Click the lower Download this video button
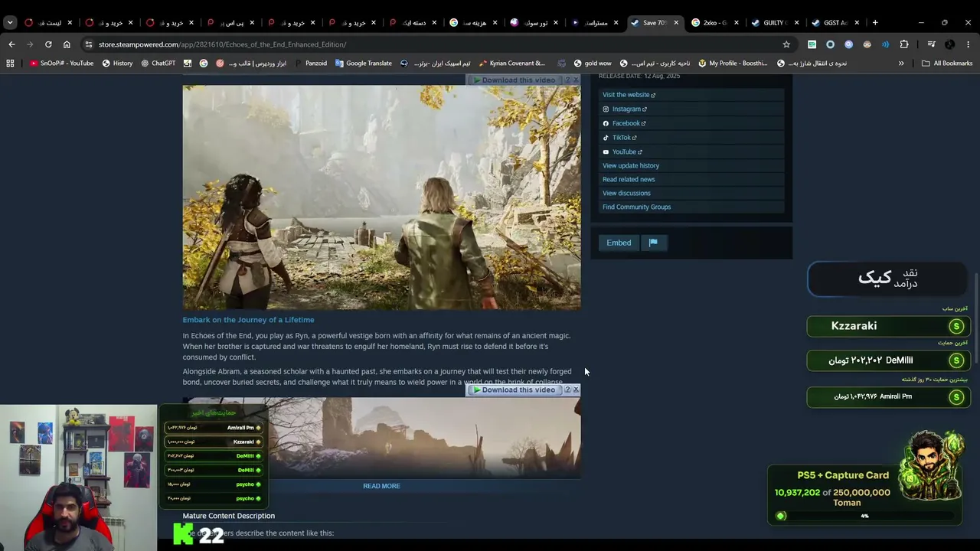 coord(514,390)
